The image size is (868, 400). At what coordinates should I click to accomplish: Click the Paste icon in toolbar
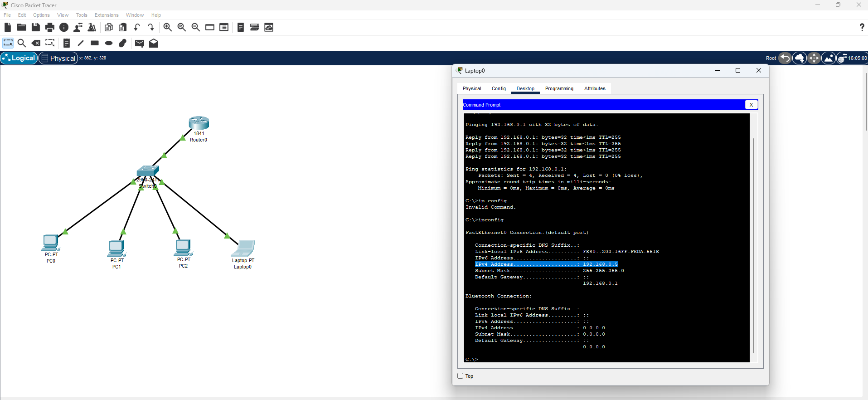(123, 27)
